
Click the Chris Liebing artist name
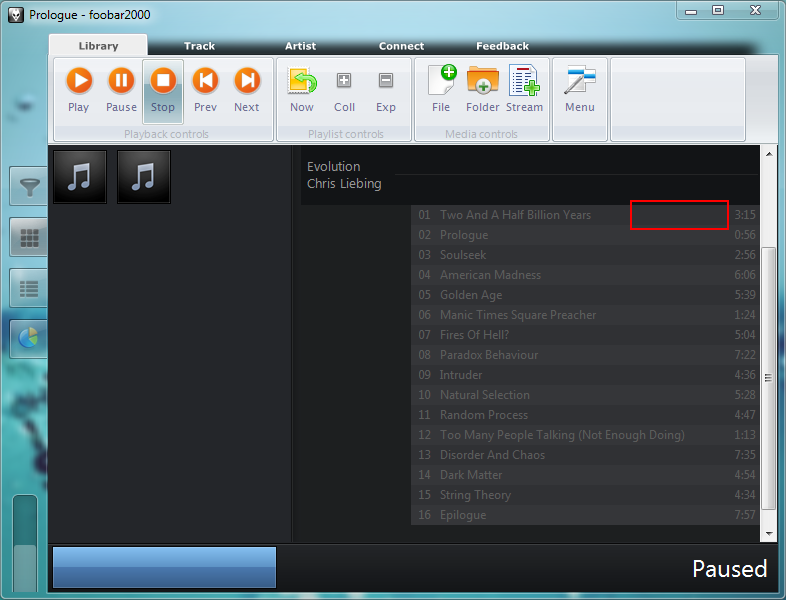[344, 183]
